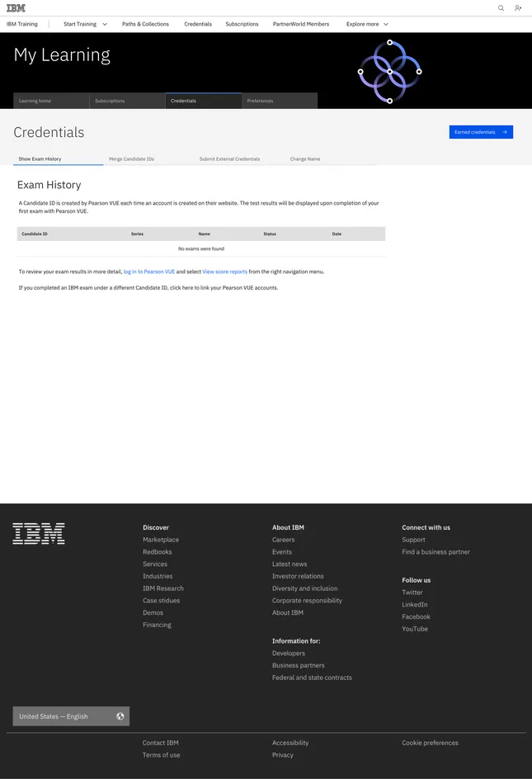Click the Earned credentials button
Viewport: 532px width, 779px height.
pyautogui.click(x=481, y=132)
